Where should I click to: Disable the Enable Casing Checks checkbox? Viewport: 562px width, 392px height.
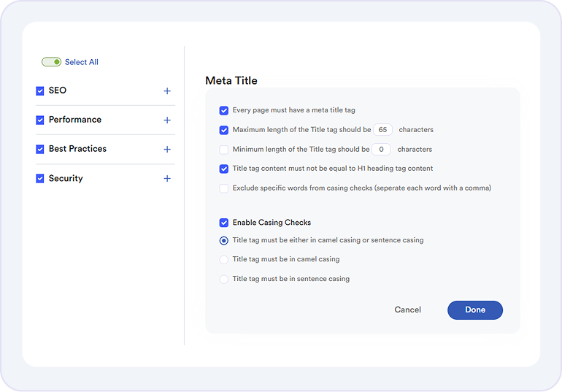[x=224, y=223]
